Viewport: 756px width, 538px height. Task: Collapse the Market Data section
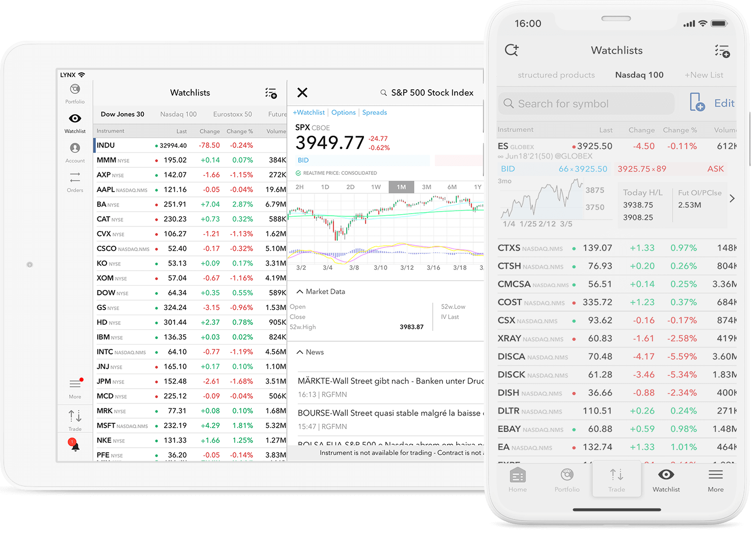(x=321, y=292)
